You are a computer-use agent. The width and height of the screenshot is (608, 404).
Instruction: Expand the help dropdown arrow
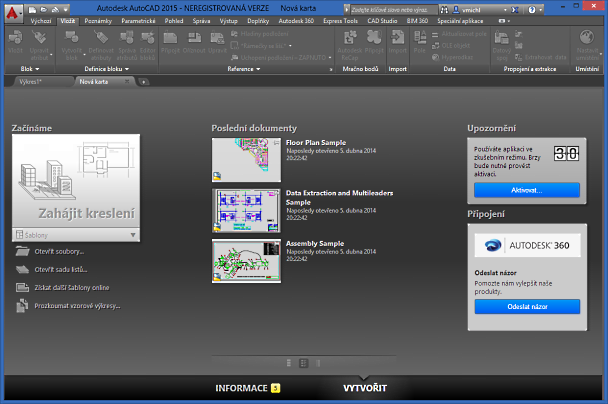541,10
